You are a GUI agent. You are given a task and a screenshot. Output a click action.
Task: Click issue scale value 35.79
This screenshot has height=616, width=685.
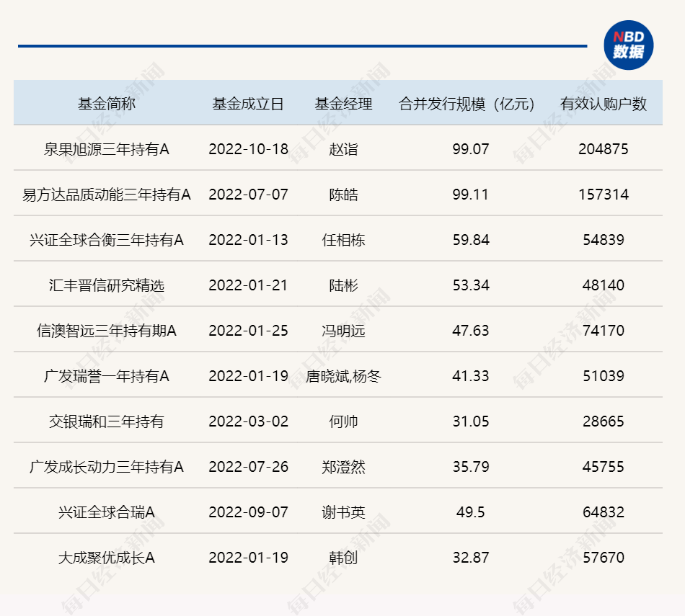pyautogui.click(x=471, y=467)
